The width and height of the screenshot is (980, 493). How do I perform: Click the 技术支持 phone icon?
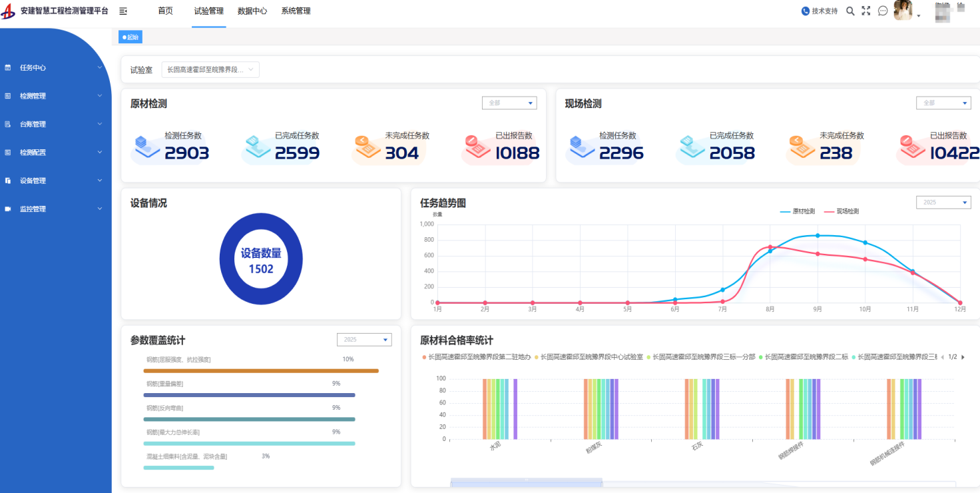pyautogui.click(x=806, y=11)
